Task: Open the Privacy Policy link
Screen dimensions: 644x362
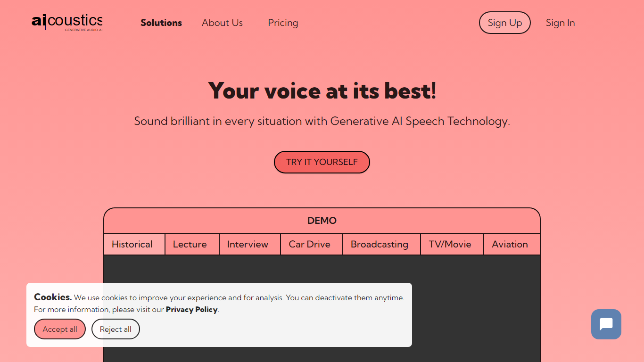Action: [191, 310]
